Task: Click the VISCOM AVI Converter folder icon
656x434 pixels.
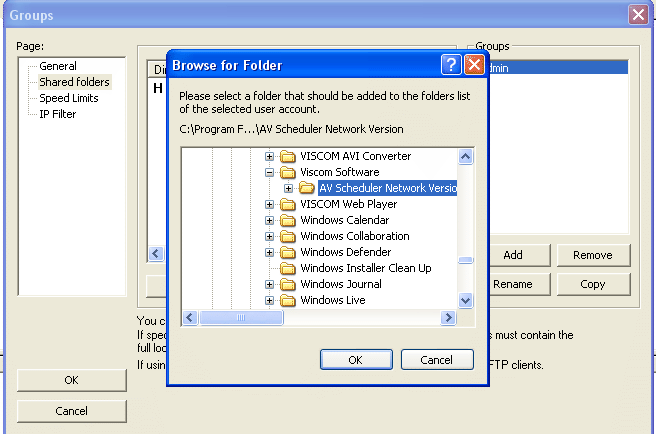Action: coord(289,156)
